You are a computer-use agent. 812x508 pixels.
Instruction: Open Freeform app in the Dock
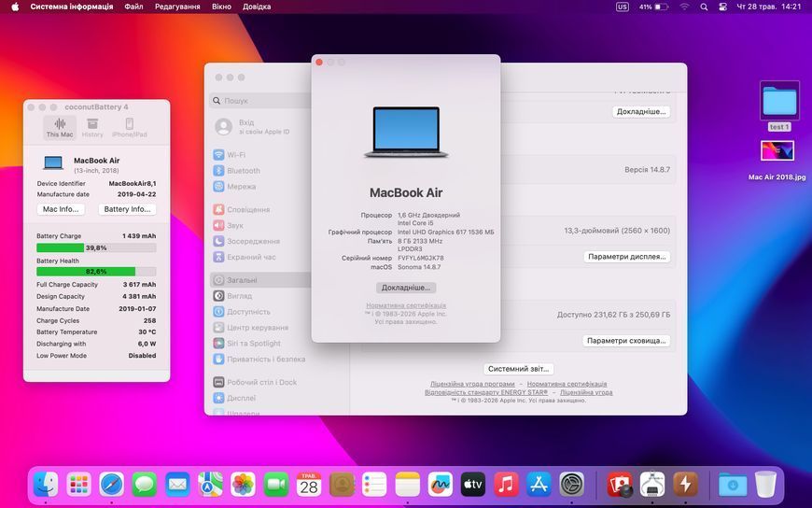441,485
